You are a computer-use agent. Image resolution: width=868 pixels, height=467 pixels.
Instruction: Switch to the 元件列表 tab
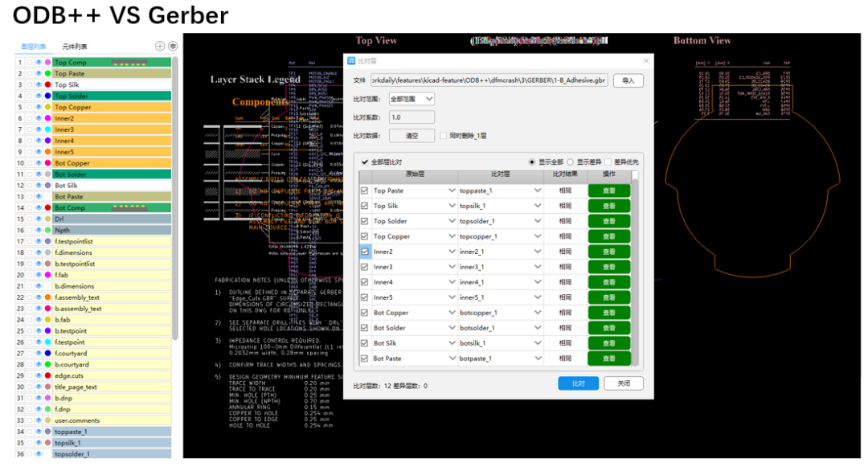(75, 47)
